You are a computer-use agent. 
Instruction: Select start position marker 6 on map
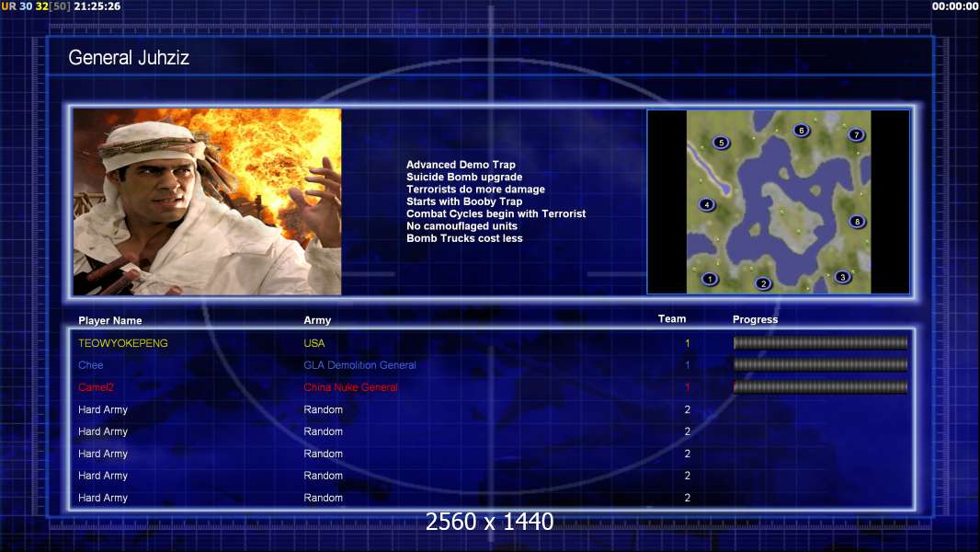(802, 131)
